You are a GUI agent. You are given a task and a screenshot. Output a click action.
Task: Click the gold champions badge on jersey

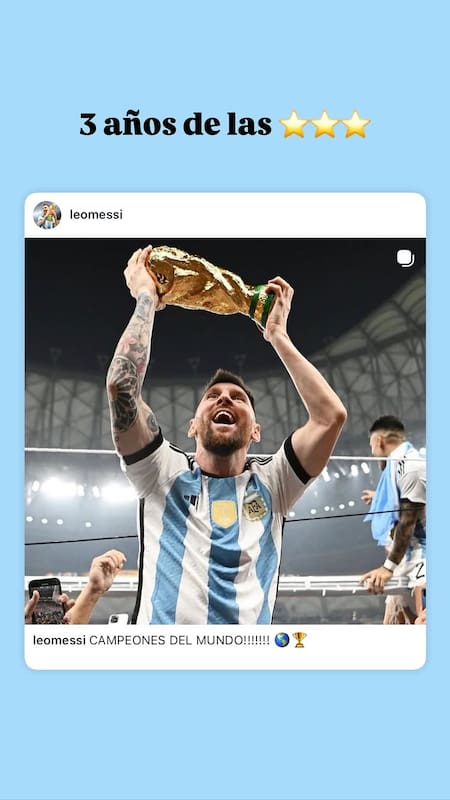224,513
